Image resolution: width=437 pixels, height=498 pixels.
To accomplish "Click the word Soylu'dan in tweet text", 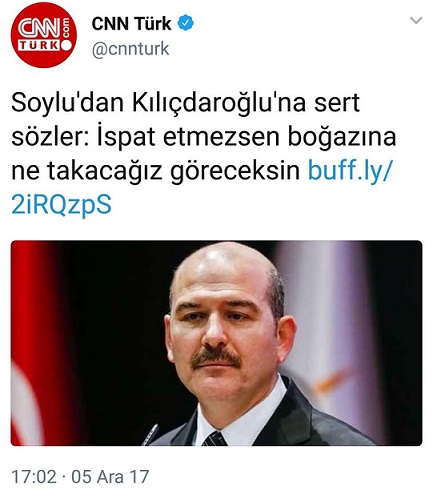I will tap(69, 103).
